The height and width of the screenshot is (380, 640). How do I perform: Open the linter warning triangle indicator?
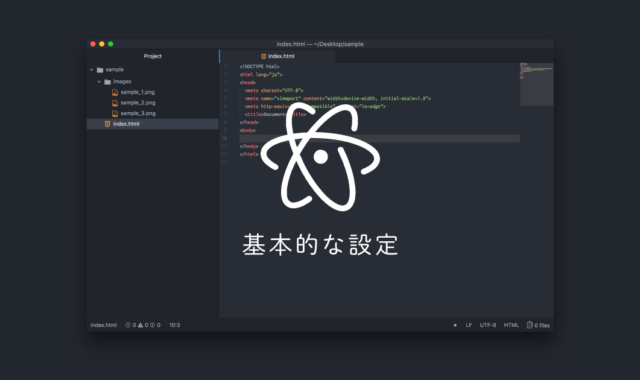[143, 325]
